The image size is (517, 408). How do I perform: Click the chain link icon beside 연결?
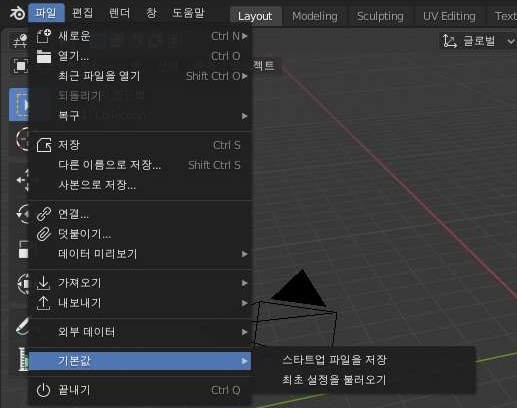(44, 214)
